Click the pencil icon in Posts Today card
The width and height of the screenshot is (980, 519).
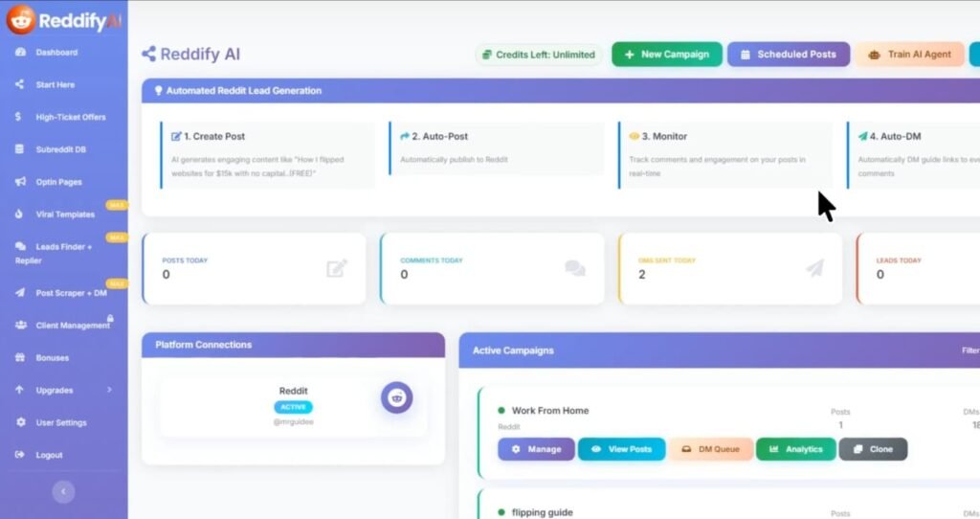tap(337, 269)
